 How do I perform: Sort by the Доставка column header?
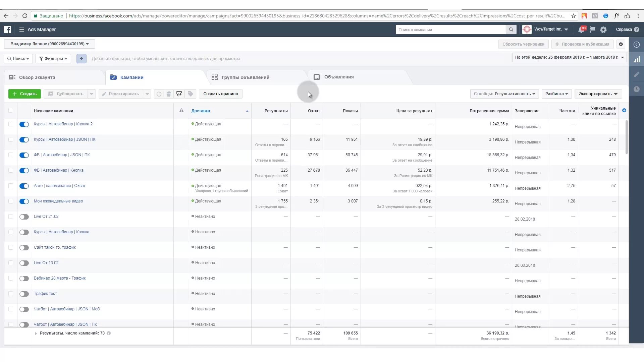(x=201, y=111)
